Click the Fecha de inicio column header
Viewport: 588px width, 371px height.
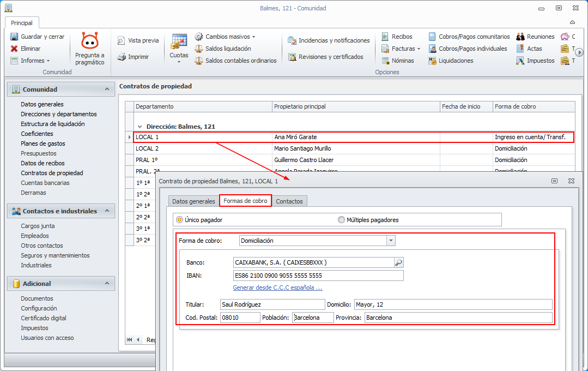pyautogui.click(x=466, y=106)
